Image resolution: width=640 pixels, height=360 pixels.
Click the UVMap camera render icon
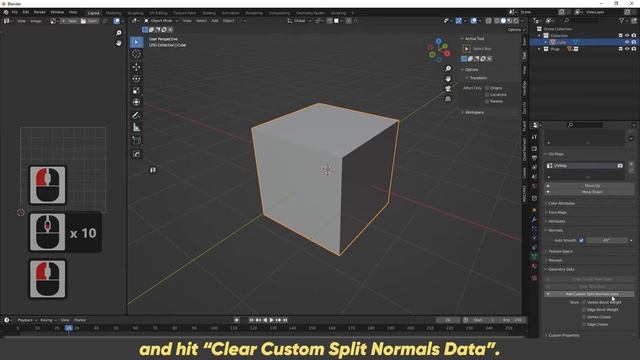click(620, 166)
